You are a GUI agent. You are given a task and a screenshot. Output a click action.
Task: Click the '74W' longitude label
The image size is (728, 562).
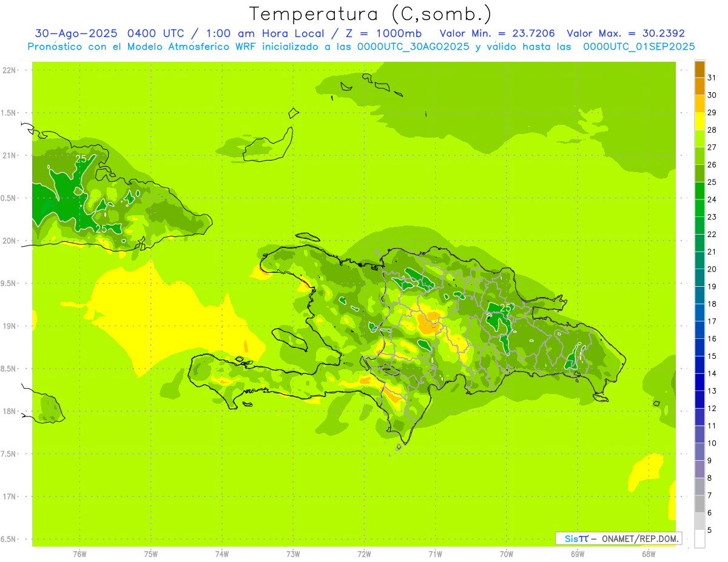222,554
